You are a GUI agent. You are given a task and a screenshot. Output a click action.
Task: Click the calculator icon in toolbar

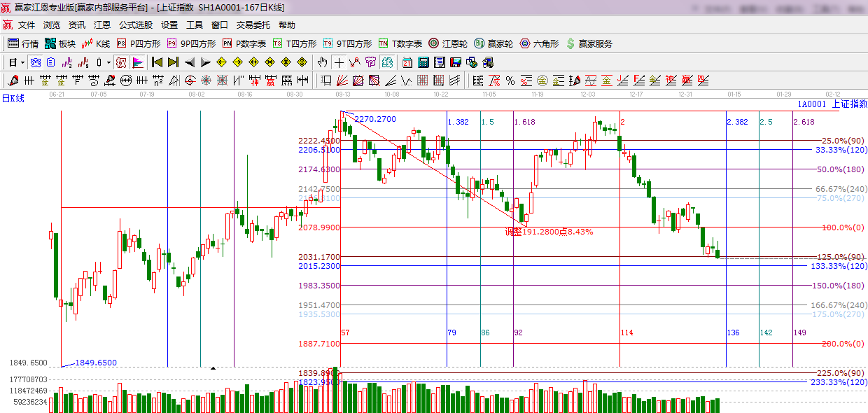pyautogui.click(x=423, y=62)
